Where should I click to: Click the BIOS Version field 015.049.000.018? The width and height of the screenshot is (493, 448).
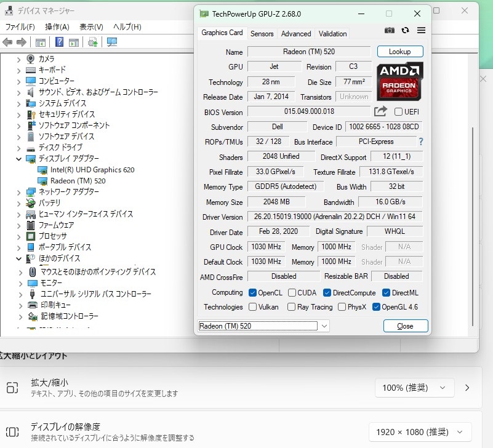coord(309,111)
